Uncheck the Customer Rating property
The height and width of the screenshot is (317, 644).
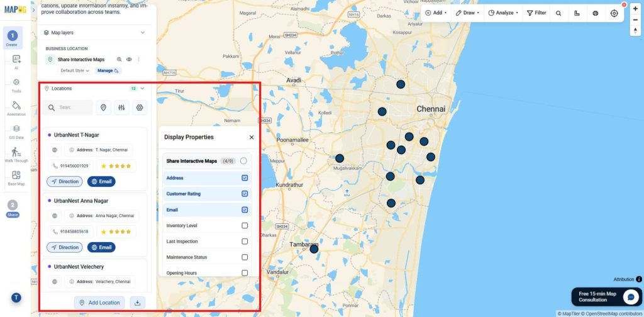coord(245,193)
